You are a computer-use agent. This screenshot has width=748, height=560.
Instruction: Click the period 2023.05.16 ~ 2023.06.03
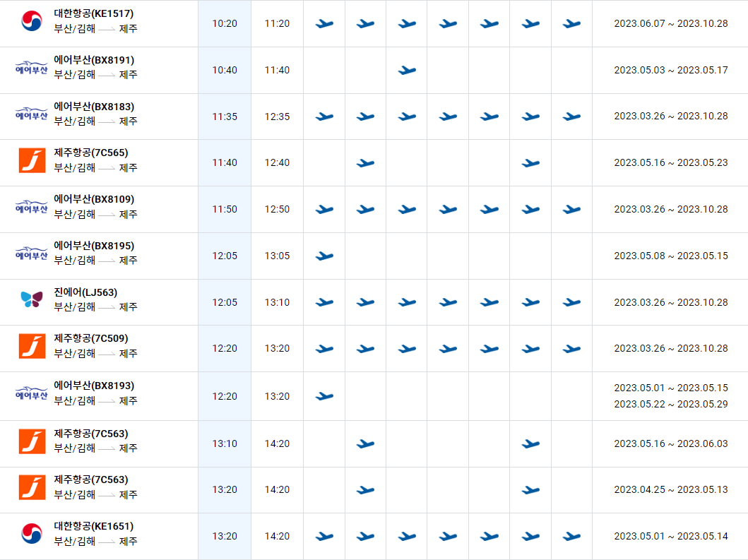[671, 443]
